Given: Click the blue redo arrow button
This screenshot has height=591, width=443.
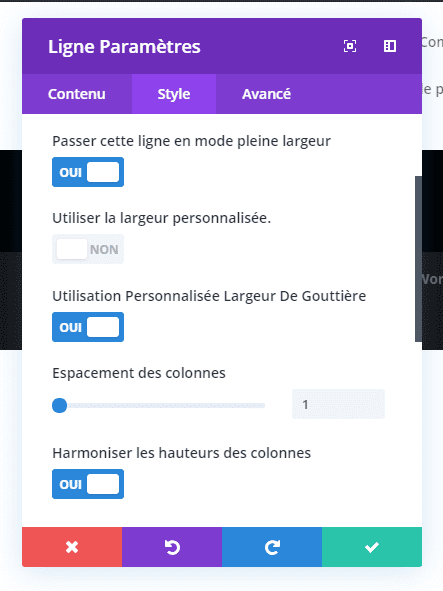Looking at the screenshot, I should click(x=272, y=547).
